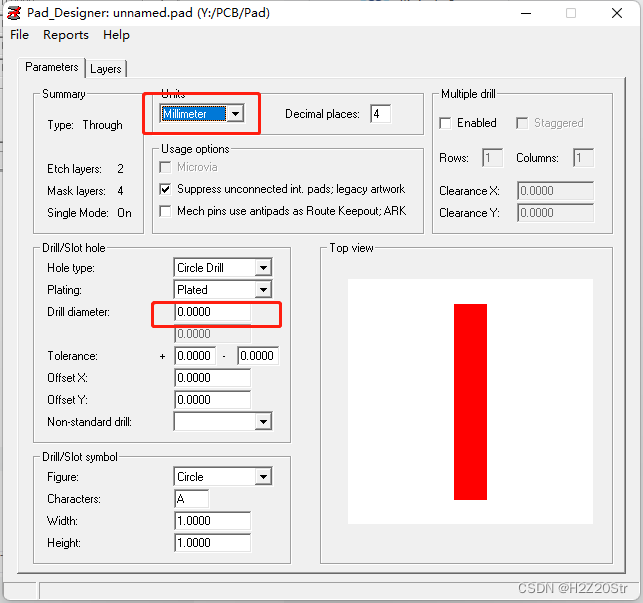This screenshot has height=603, width=643.
Task: Click the Rows input field
Action: (x=493, y=158)
